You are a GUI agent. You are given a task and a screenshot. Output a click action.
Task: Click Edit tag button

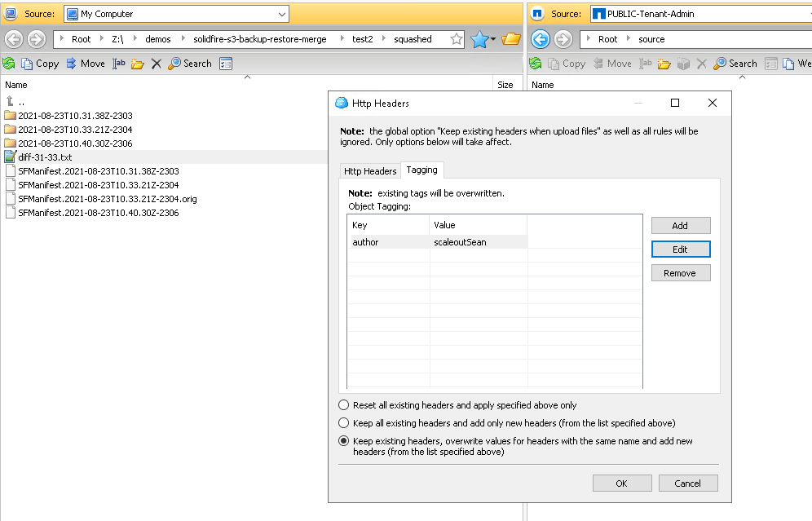pos(681,249)
